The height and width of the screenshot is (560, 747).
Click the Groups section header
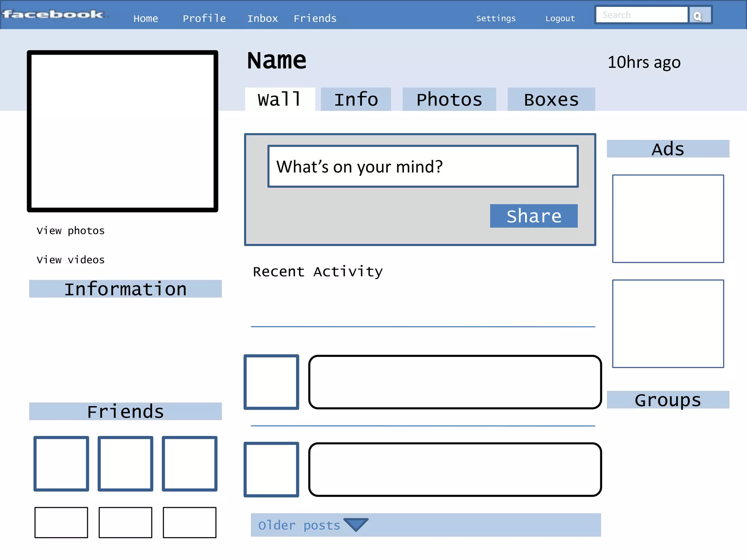tap(668, 400)
